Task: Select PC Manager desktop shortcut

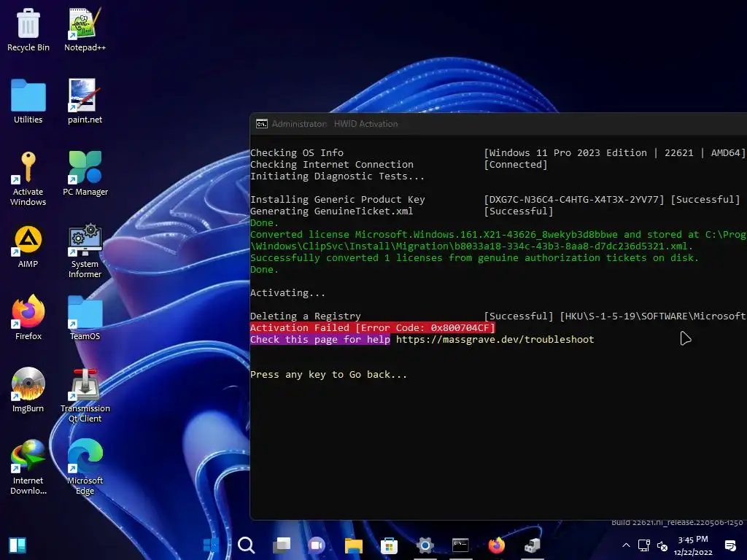Action: coord(85,174)
